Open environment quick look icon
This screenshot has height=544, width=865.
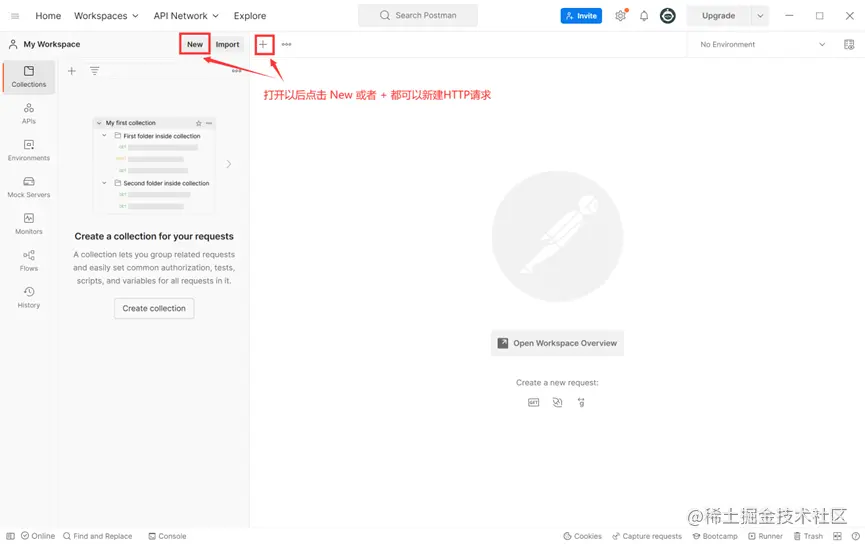[849, 44]
